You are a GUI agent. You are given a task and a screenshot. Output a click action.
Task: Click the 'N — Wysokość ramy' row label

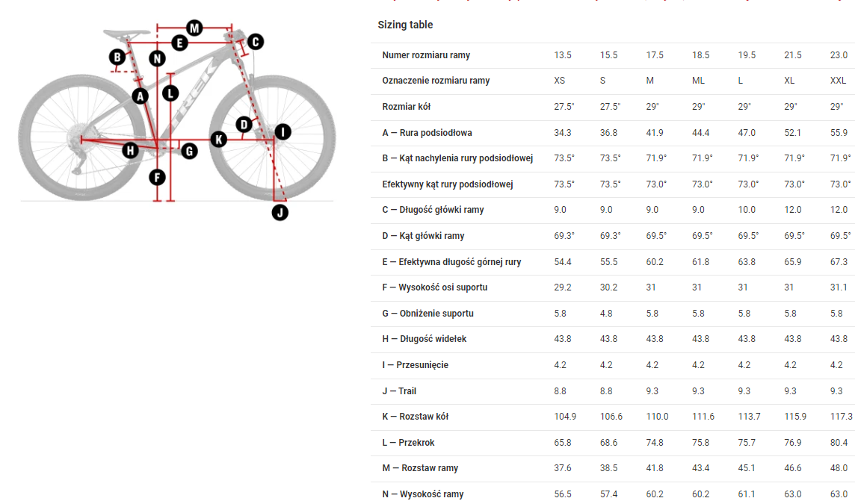click(422, 494)
